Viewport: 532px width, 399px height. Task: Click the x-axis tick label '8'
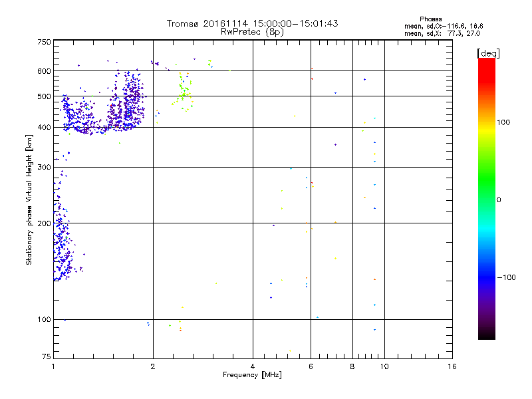point(352,366)
